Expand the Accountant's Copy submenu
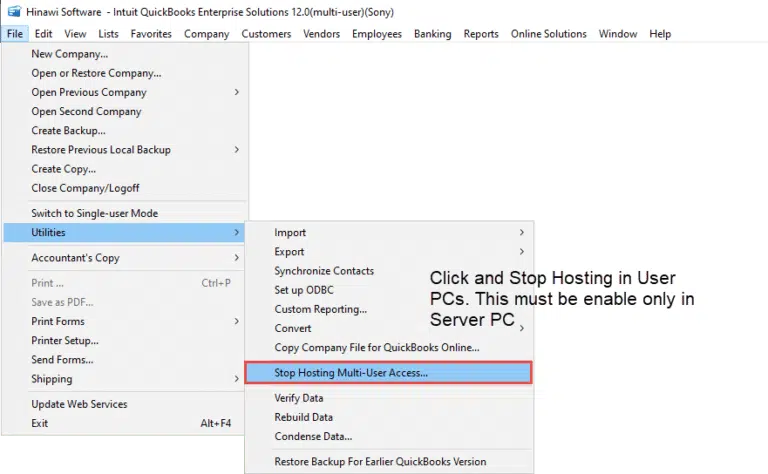 124,258
